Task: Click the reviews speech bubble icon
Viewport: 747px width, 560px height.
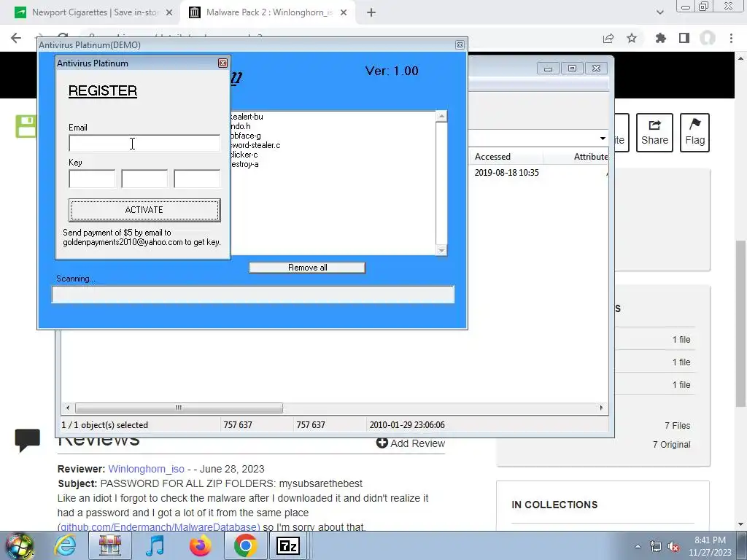Action: click(x=27, y=440)
